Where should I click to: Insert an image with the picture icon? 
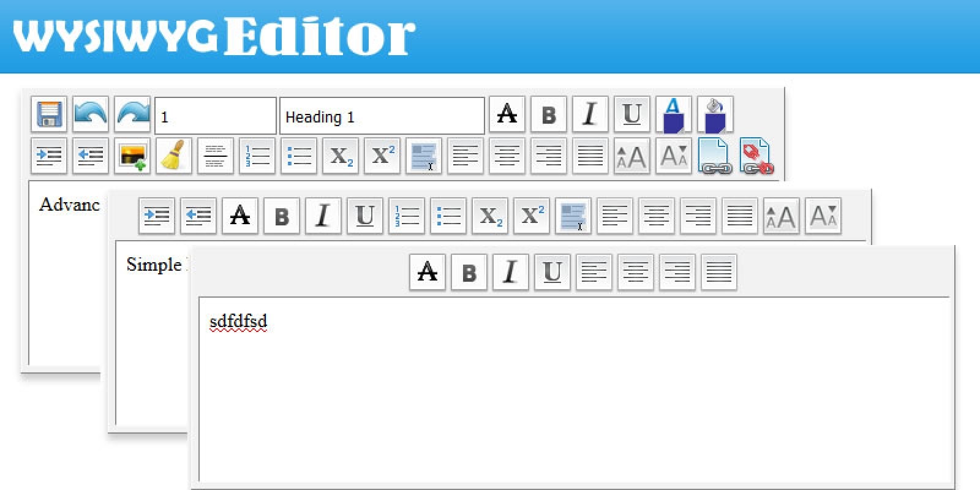pos(132,156)
